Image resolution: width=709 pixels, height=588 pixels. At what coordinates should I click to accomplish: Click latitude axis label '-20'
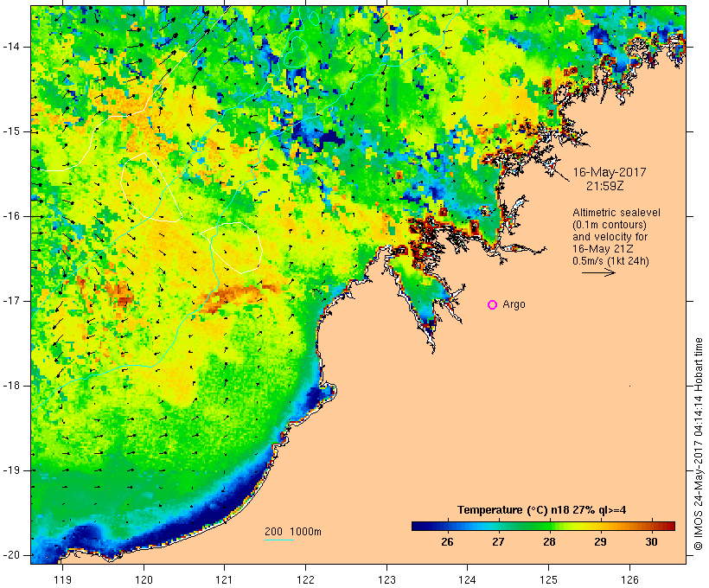click(10, 555)
